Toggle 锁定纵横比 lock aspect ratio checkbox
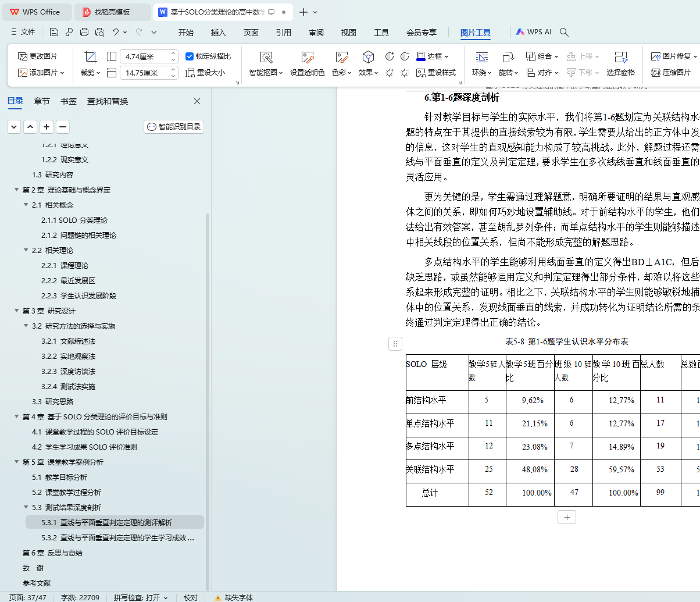 (190, 56)
